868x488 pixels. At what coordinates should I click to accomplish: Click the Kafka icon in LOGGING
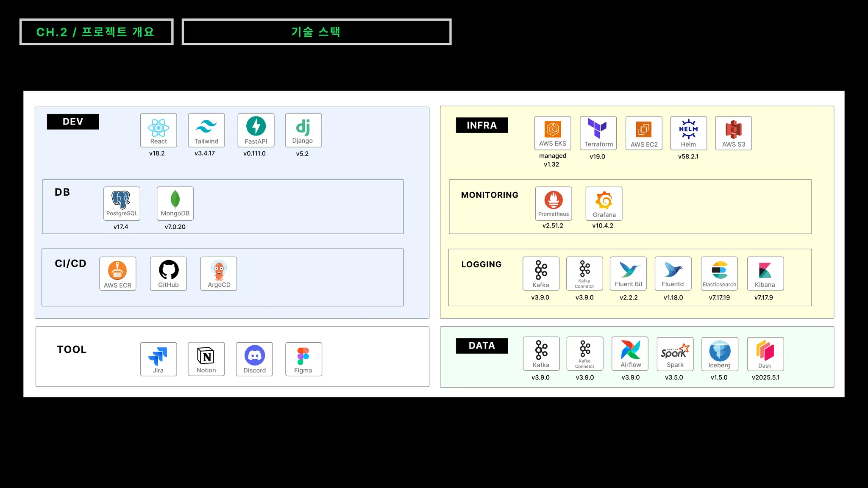coord(541,274)
